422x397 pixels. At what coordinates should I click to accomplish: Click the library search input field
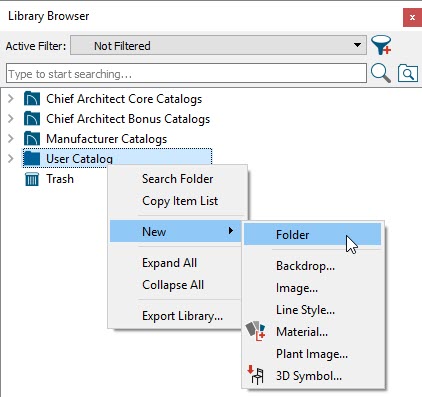(x=186, y=73)
